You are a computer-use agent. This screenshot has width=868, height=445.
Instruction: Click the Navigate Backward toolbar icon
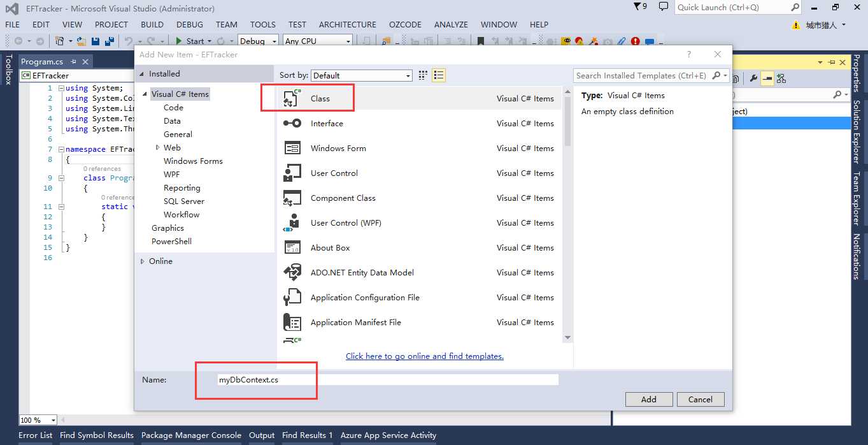(18, 41)
